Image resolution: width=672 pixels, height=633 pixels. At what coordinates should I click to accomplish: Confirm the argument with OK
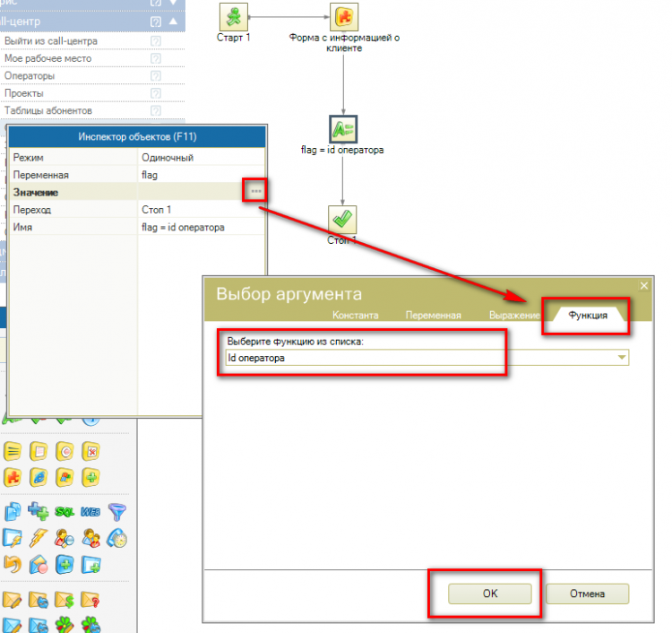point(489,594)
